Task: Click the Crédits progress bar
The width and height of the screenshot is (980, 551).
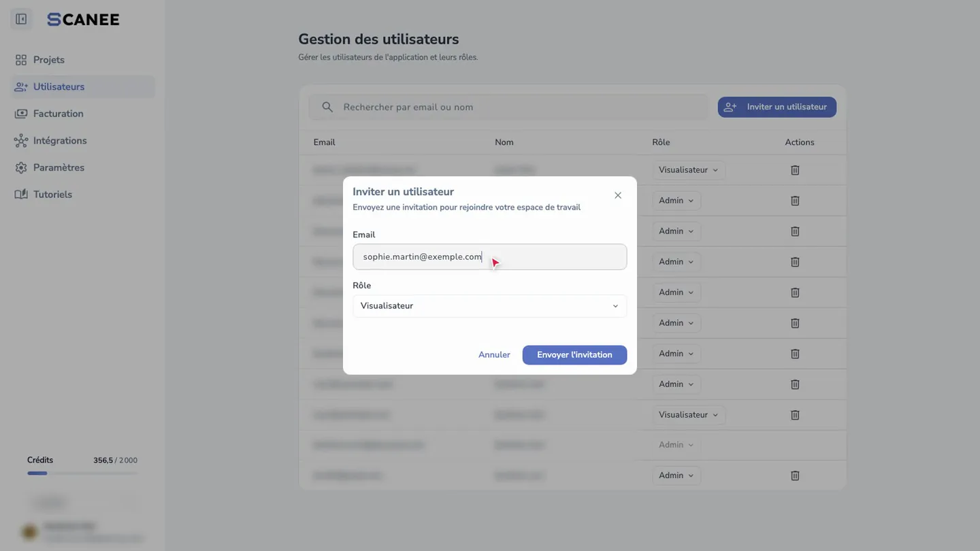Action: (x=82, y=473)
